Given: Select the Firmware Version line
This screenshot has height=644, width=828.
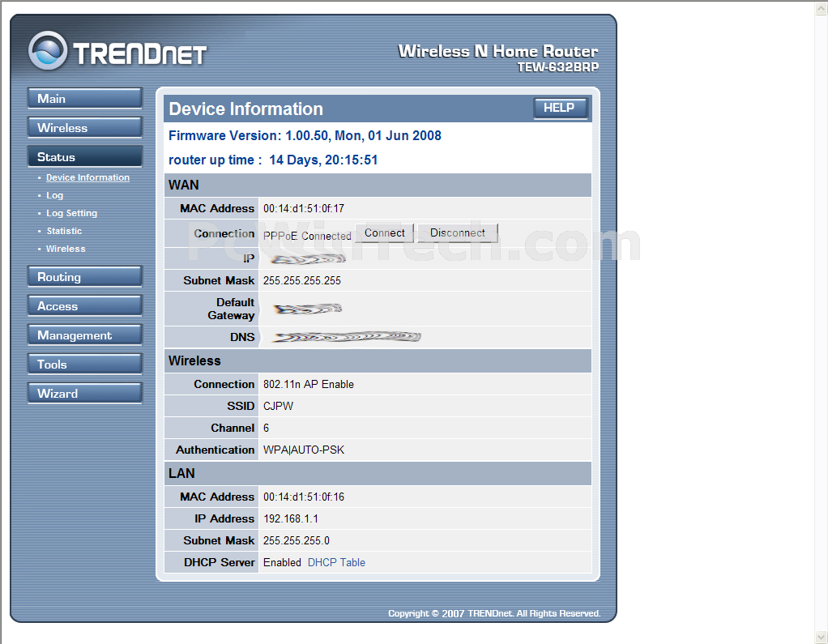Looking at the screenshot, I should pos(305,135).
